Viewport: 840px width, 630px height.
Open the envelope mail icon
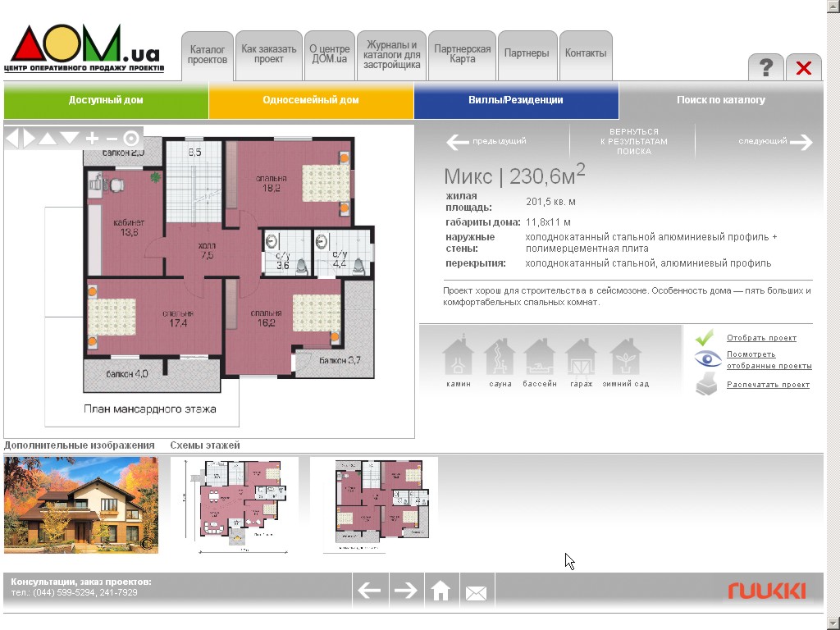coord(476,592)
